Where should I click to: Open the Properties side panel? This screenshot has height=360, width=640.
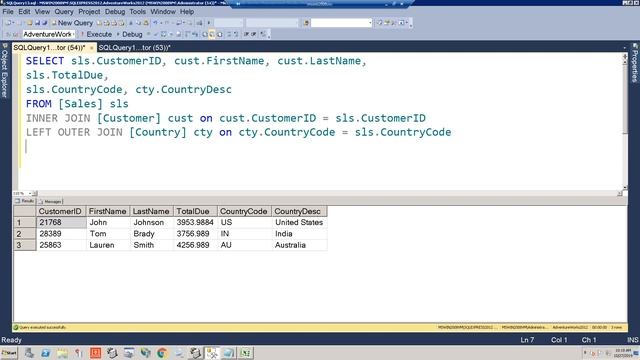click(x=635, y=63)
